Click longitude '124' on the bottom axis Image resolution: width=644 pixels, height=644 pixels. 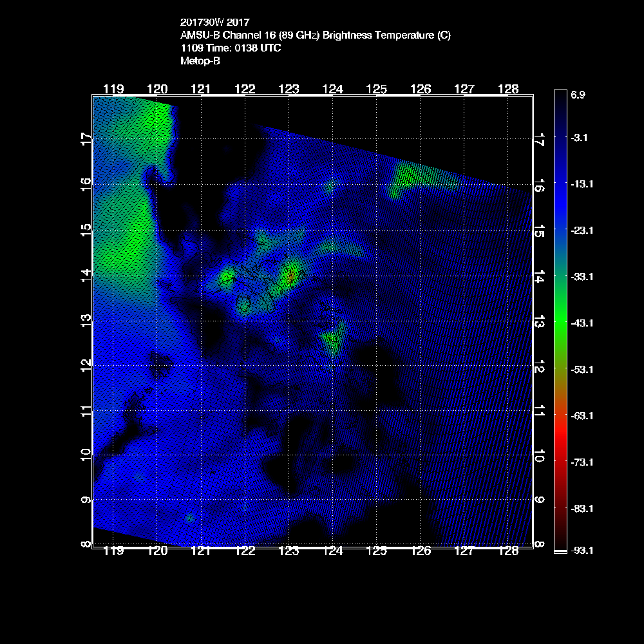[333, 551]
